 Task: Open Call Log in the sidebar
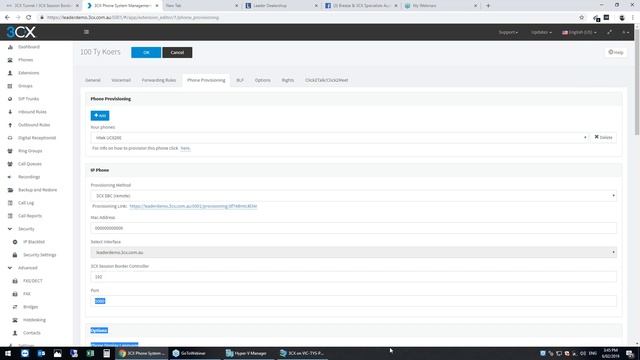point(26,203)
